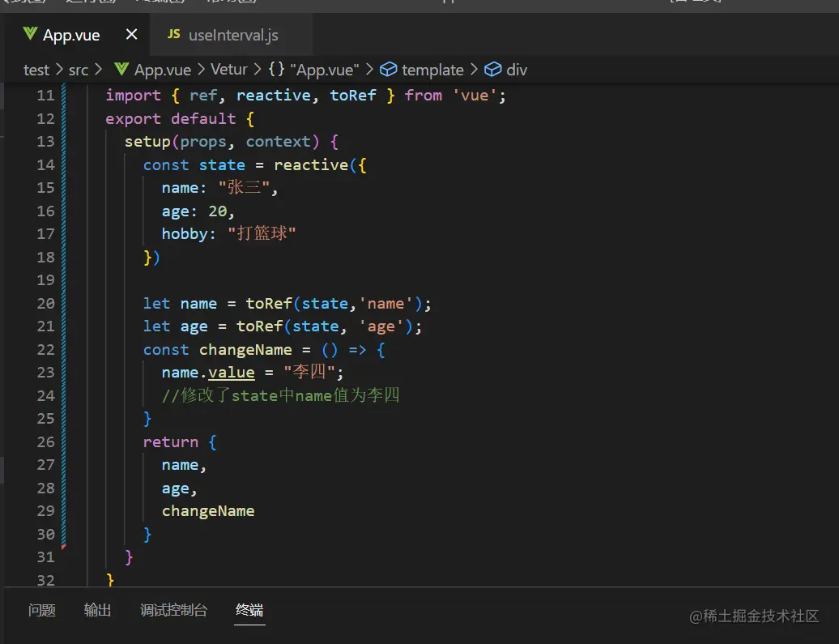Select the src folder in breadcrumb
Viewport: 839px width, 644px height.
coord(78,70)
